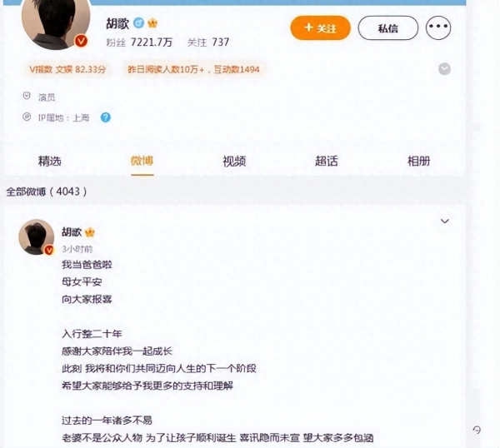Open the 超话 tab

(x=327, y=162)
